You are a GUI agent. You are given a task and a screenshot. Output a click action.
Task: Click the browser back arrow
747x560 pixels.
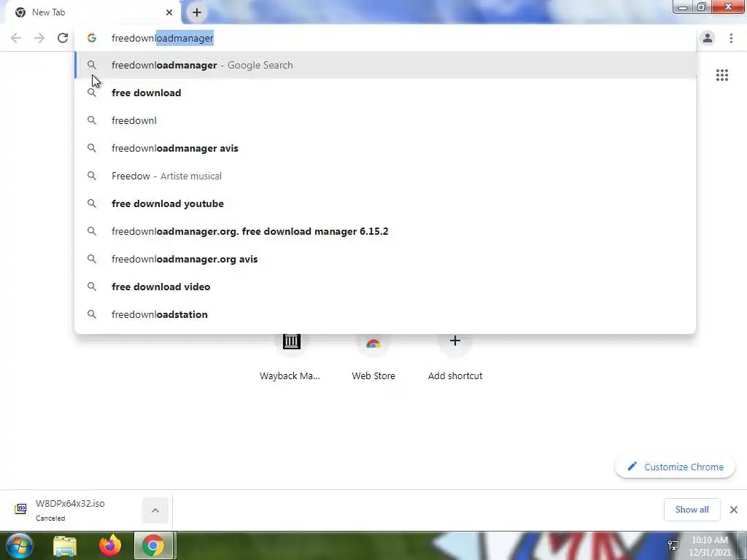click(16, 38)
